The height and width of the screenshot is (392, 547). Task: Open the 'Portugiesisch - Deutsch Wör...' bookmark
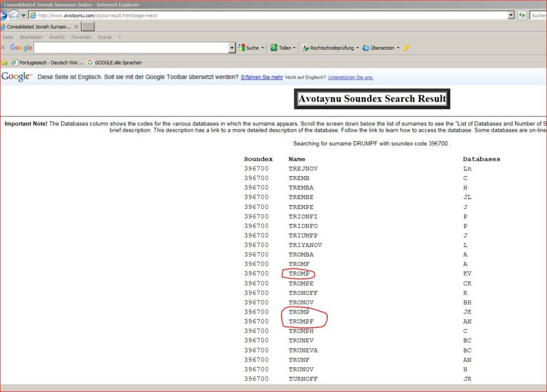pyautogui.click(x=47, y=62)
